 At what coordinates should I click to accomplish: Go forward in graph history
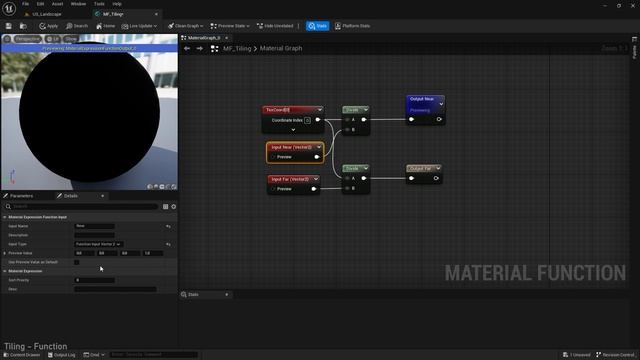tap(200, 49)
